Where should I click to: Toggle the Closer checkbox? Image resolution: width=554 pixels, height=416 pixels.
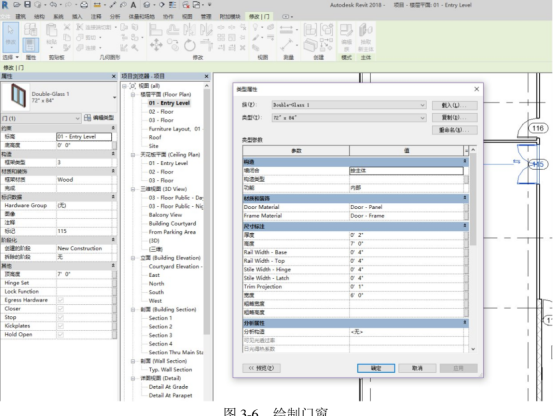60,309
